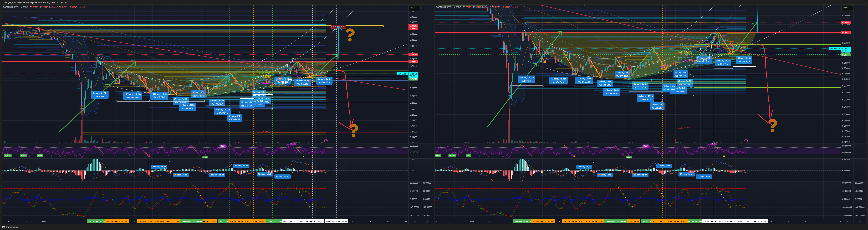This screenshot has width=868, height=230.
Task: Select '45 bars, 1d 21h Vol 2.13B' label on right chart
Action: 526,79
